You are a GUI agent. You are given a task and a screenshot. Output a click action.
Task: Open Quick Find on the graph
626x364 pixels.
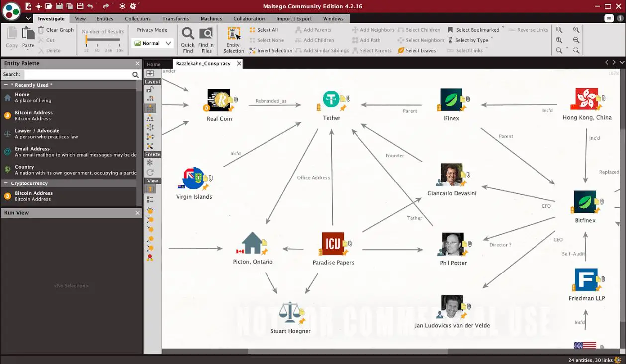click(x=187, y=37)
